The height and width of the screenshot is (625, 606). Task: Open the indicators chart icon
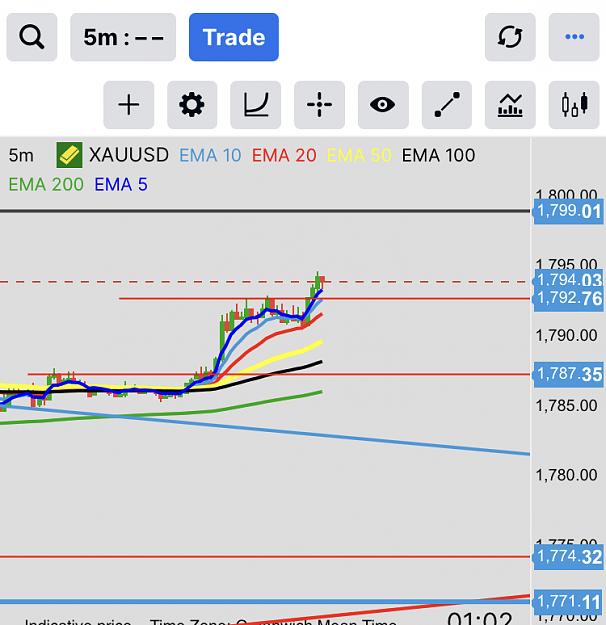(510, 105)
